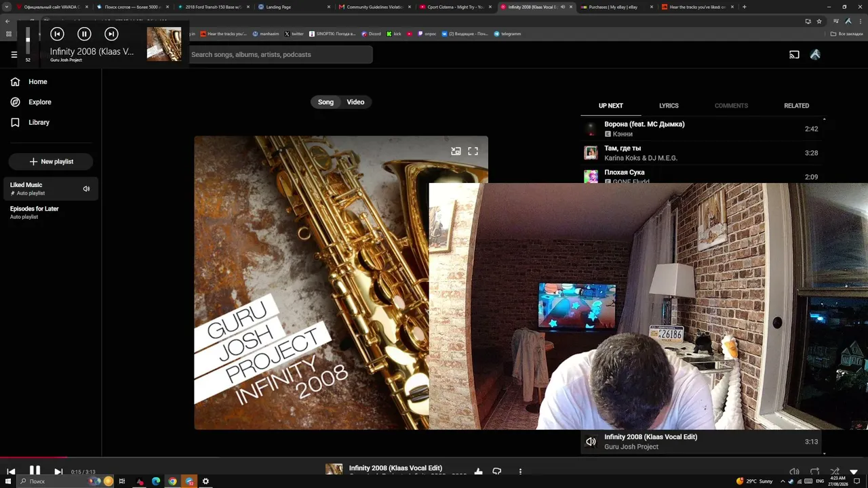Select the LYRICS tab
868x488 pixels.
[x=669, y=106]
